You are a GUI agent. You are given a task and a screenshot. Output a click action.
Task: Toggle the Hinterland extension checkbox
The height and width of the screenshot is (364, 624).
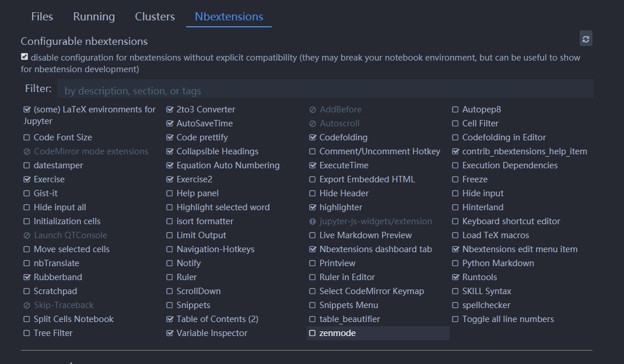point(456,207)
